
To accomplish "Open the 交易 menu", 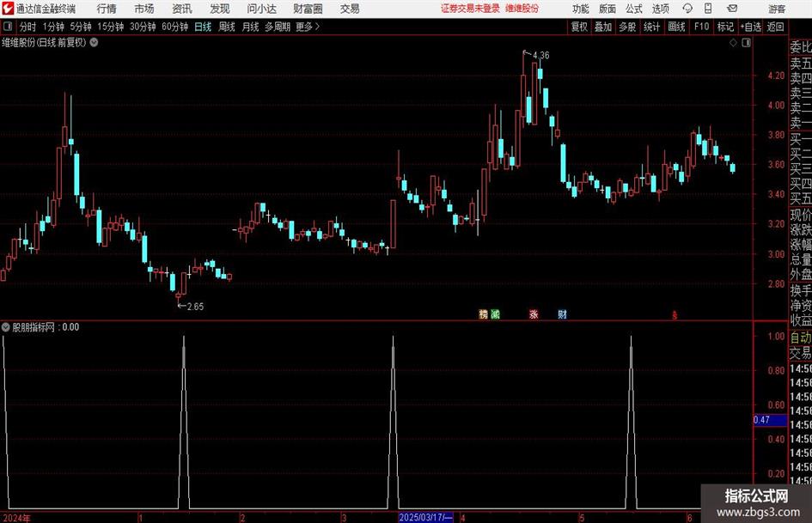I will click(350, 9).
